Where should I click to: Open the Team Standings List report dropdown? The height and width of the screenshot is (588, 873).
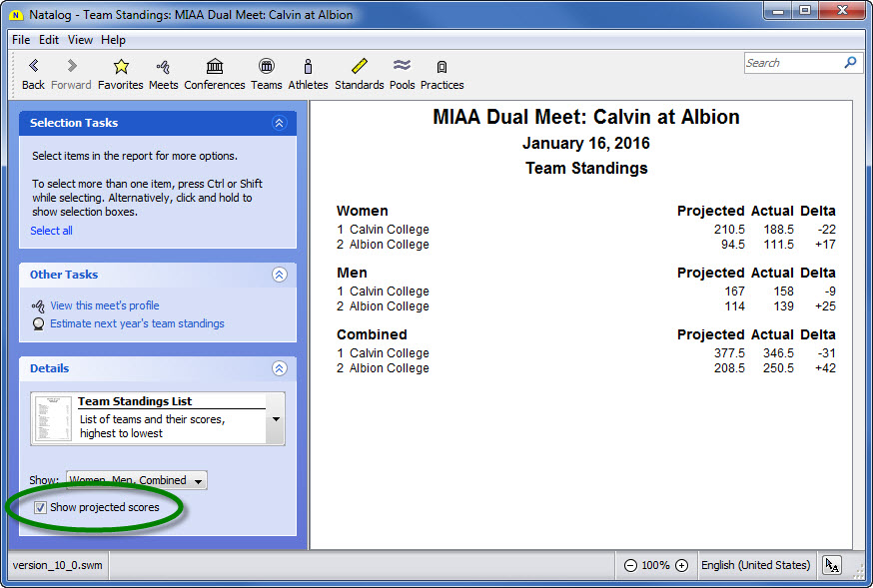[x=276, y=418]
